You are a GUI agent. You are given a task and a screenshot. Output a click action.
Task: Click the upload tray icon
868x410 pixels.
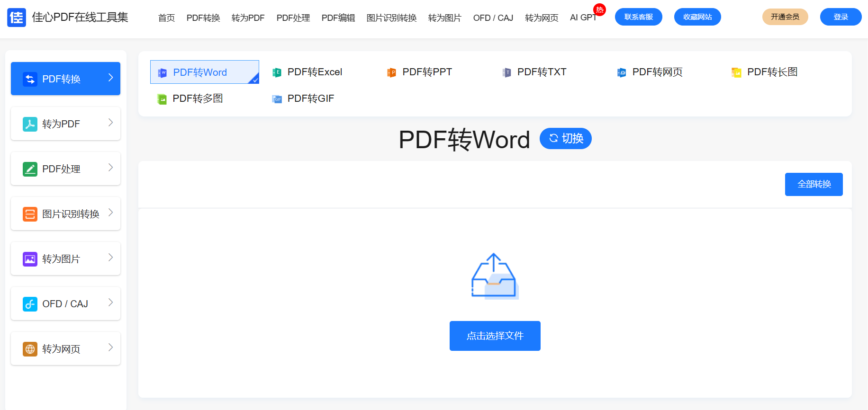pos(494,276)
